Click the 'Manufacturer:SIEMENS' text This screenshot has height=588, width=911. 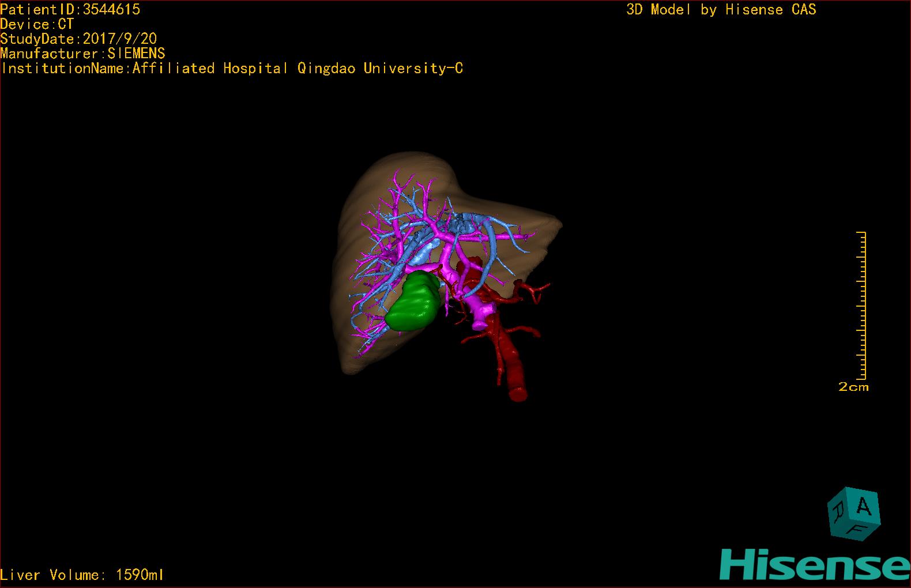coord(82,54)
